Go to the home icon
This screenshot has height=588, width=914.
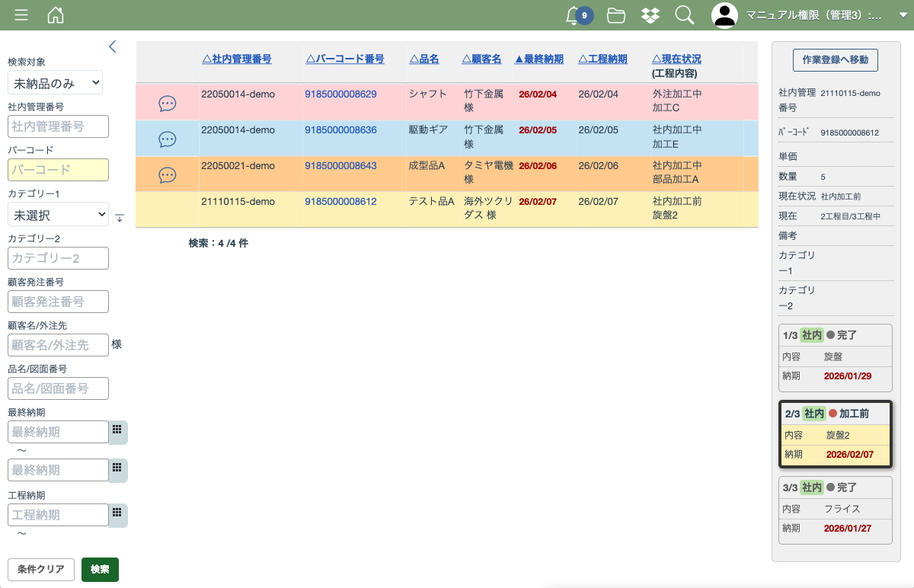click(x=56, y=15)
